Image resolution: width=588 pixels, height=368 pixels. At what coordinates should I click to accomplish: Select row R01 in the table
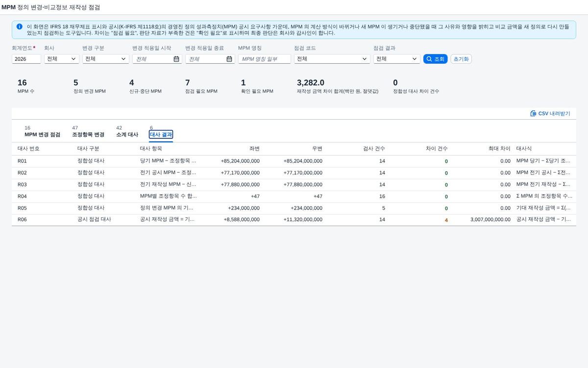click(294, 161)
